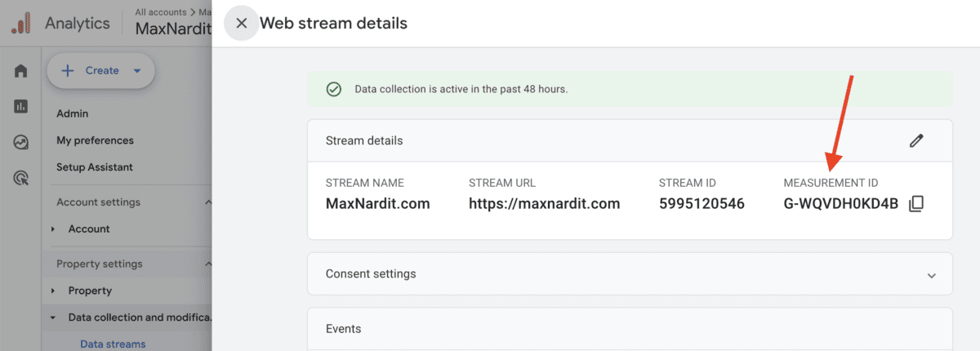The width and height of the screenshot is (980, 351).
Task: Select Data streams link
Action: click(113, 344)
